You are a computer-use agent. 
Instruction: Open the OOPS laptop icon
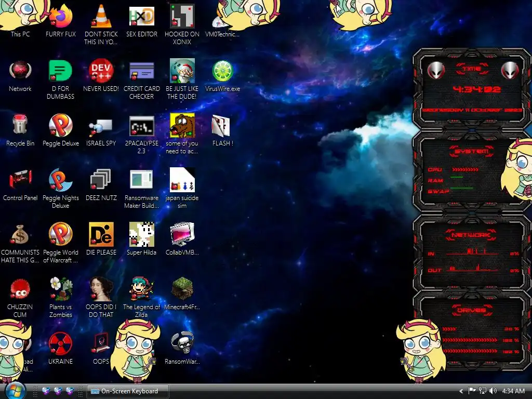101,343
